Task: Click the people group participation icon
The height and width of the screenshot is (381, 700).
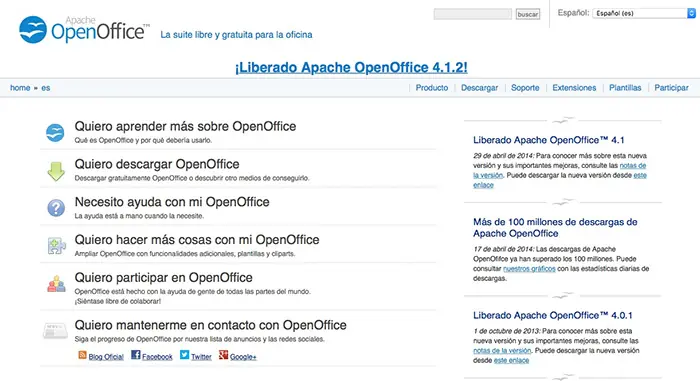Action: [56, 284]
